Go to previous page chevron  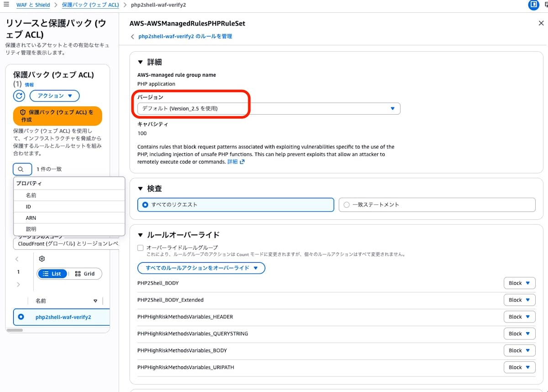tap(17, 259)
